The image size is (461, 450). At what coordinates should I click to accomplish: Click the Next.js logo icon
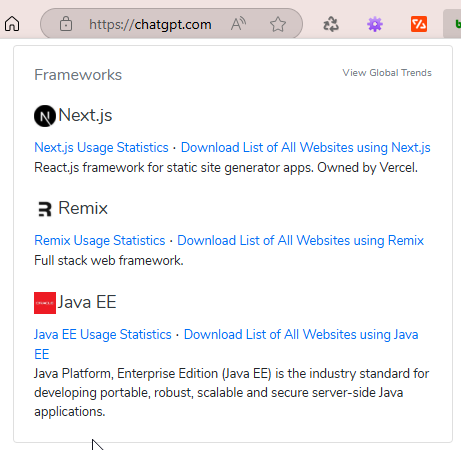pyautogui.click(x=45, y=116)
